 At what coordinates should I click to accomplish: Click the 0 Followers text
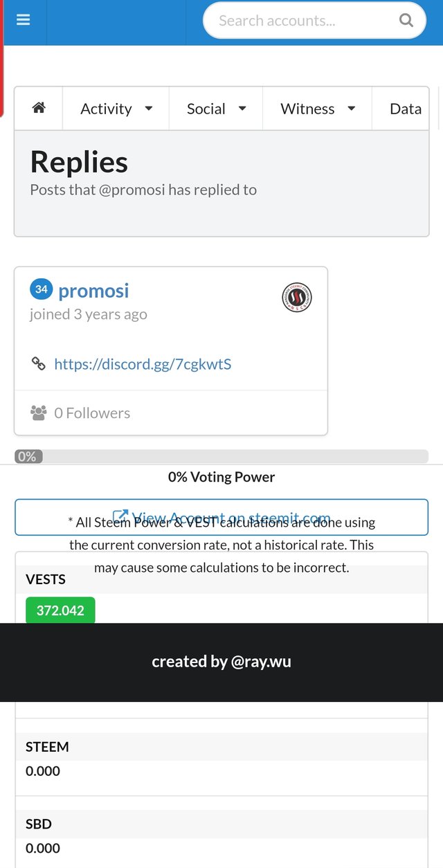(92, 413)
